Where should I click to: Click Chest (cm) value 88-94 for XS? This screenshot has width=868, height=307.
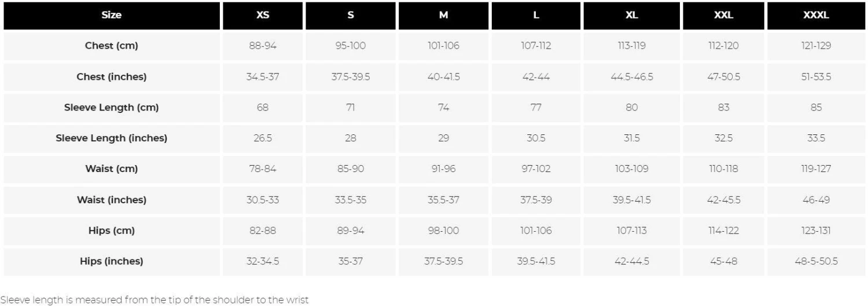(263, 46)
